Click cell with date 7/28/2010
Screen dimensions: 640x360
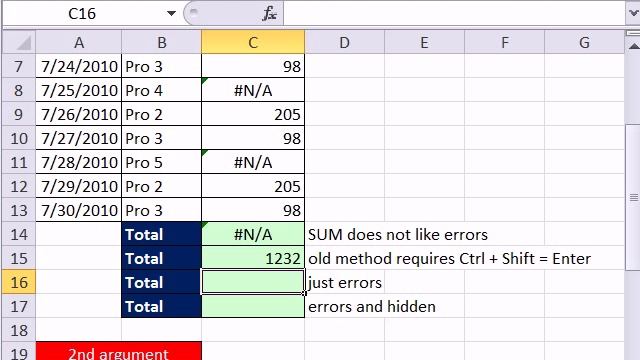click(x=79, y=162)
